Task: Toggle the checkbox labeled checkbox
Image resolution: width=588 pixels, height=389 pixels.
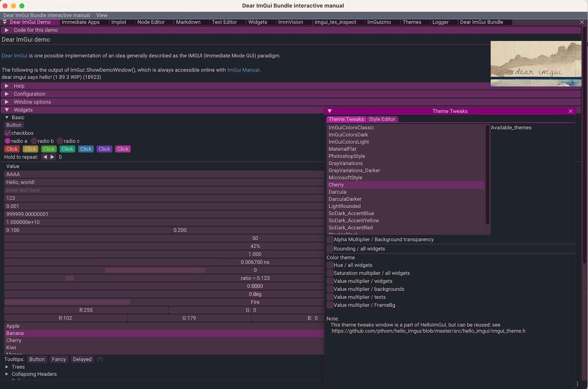Action: [8, 133]
